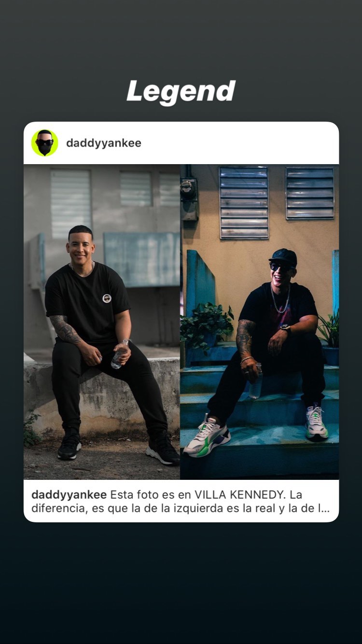Open the daddyyankee username in post header

pos(104,143)
